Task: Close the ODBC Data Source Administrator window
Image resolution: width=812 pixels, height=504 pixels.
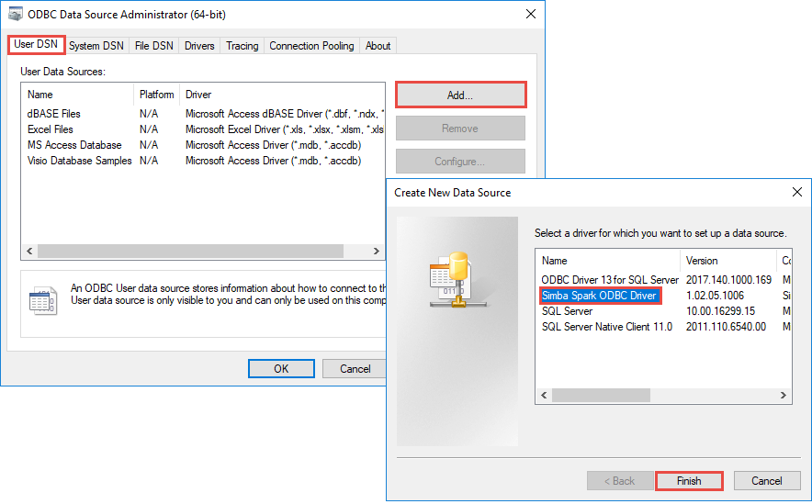Action: 531,14
